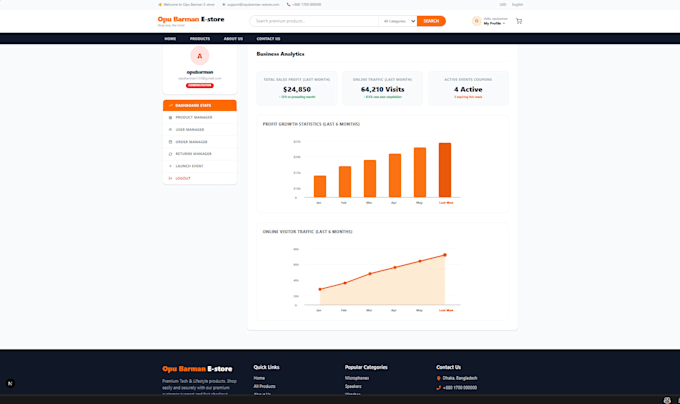The width and height of the screenshot is (680, 404).
Task: Click the footer Microphones category link
Action: (357, 378)
